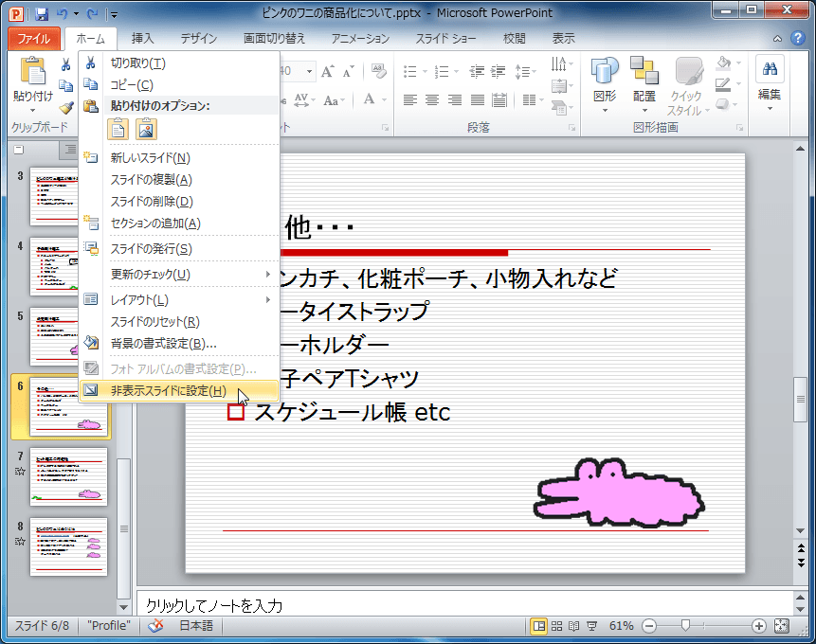Image resolution: width=816 pixels, height=644 pixels.
Task: Click notes field クリックしてノートを入力
Action: [x=465, y=604]
